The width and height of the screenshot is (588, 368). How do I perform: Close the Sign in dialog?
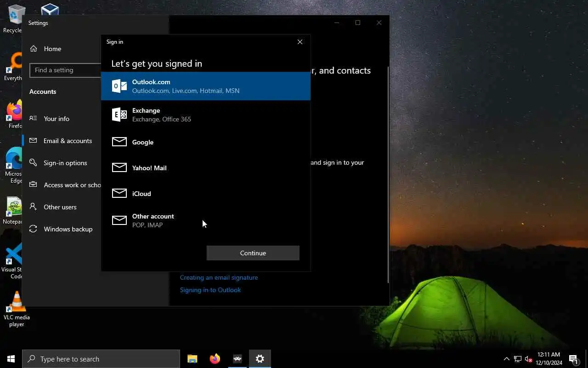pyautogui.click(x=300, y=42)
